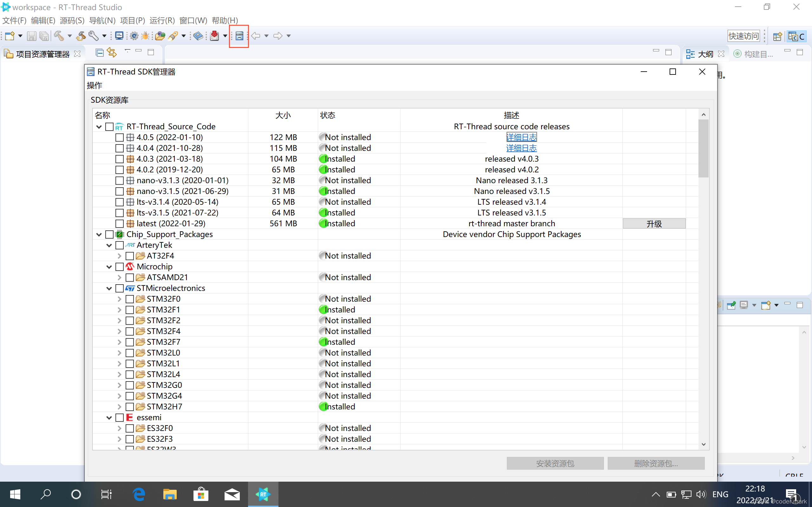
Task: Tick the STM32F4 package checkbox
Action: click(129, 331)
